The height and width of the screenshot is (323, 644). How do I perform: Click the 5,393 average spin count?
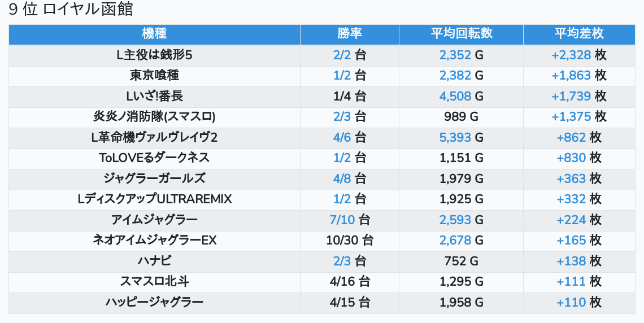(455, 137)
